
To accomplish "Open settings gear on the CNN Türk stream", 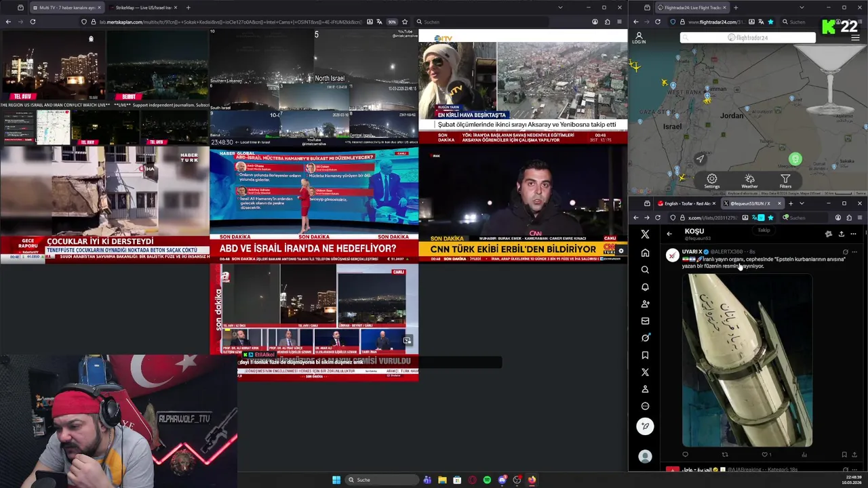I will coord(620,251).
